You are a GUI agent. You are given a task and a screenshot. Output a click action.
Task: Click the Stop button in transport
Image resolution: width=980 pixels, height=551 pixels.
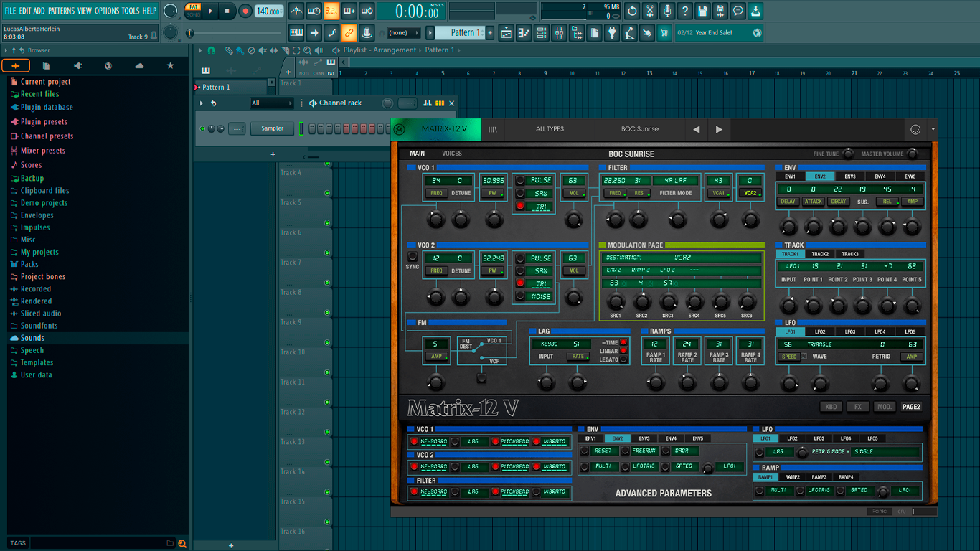tap(227, 11)
